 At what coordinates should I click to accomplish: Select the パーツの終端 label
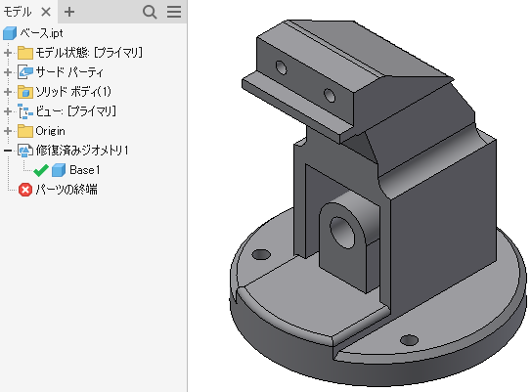(x=66, y=190)
